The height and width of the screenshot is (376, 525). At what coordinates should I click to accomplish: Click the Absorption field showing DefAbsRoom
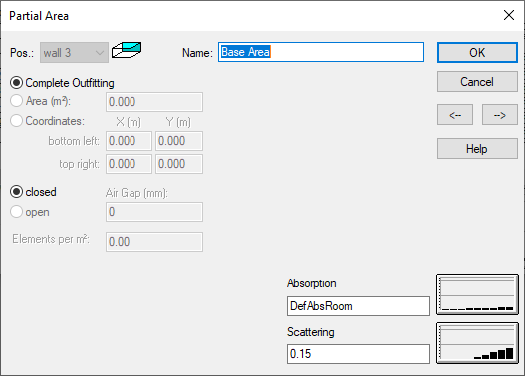click(x=358, y=306)
